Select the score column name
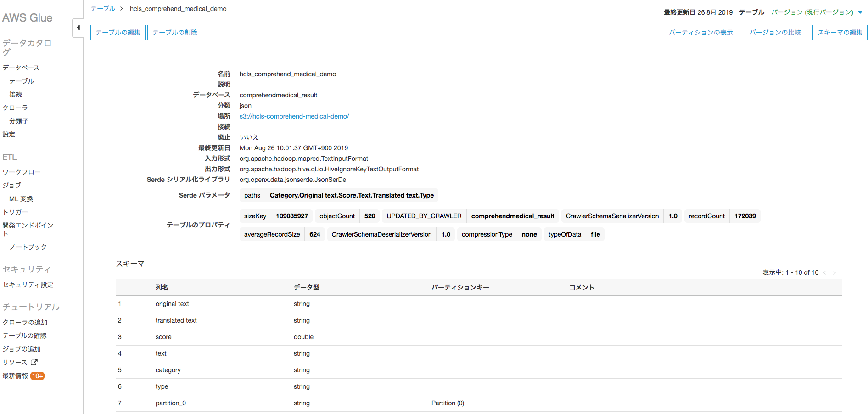The width and height of the screenshot is (868, 414). click(x=163, y=337)
